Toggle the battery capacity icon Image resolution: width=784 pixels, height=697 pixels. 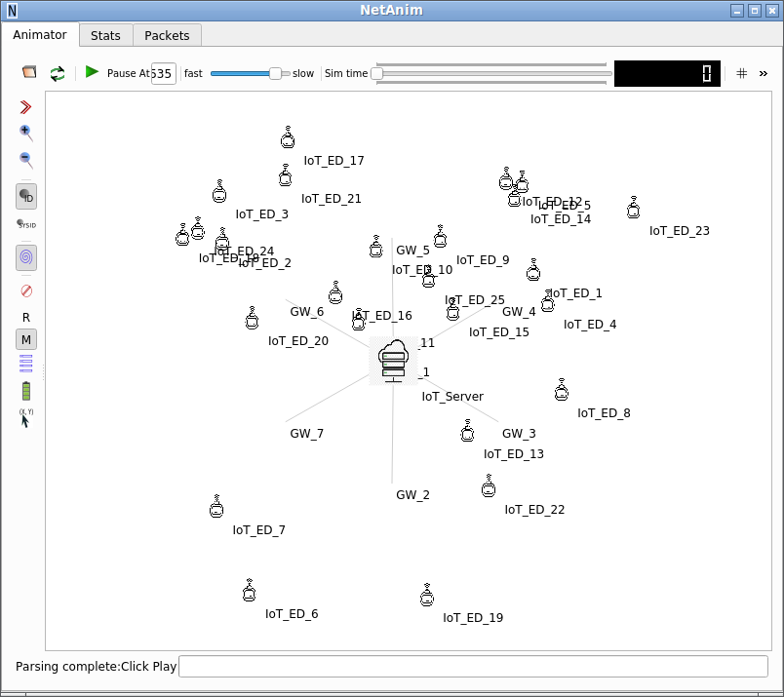[x=26, y=391]
